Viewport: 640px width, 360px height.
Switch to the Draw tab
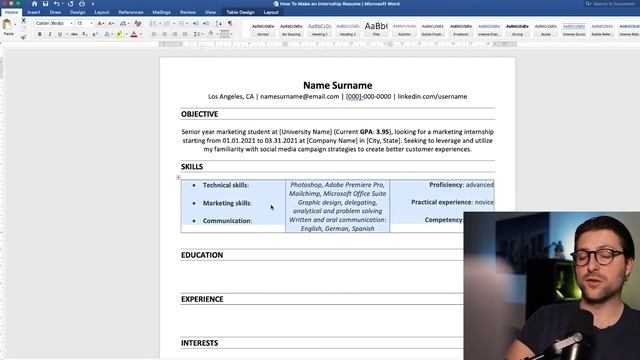point(55,12)
